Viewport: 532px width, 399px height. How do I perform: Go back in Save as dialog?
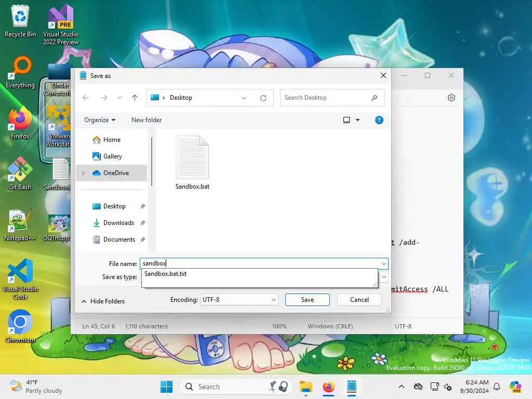tap(86, 98)
